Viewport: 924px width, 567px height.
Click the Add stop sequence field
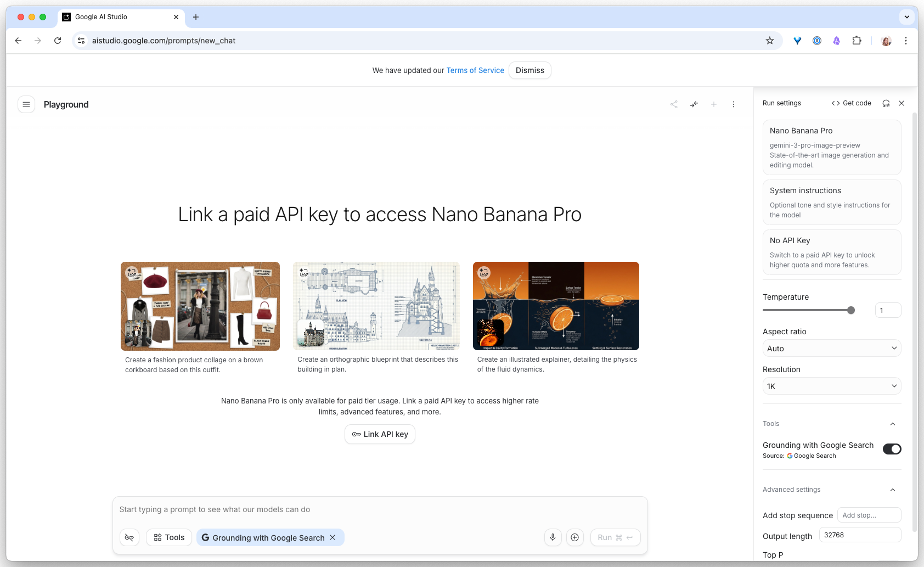[x=870, y=515]
